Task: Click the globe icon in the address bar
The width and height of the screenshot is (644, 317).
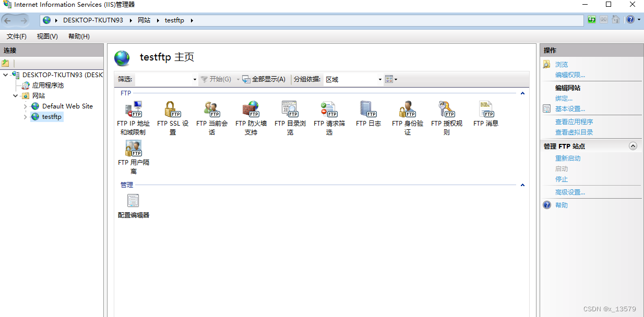Action: [47, 20]
